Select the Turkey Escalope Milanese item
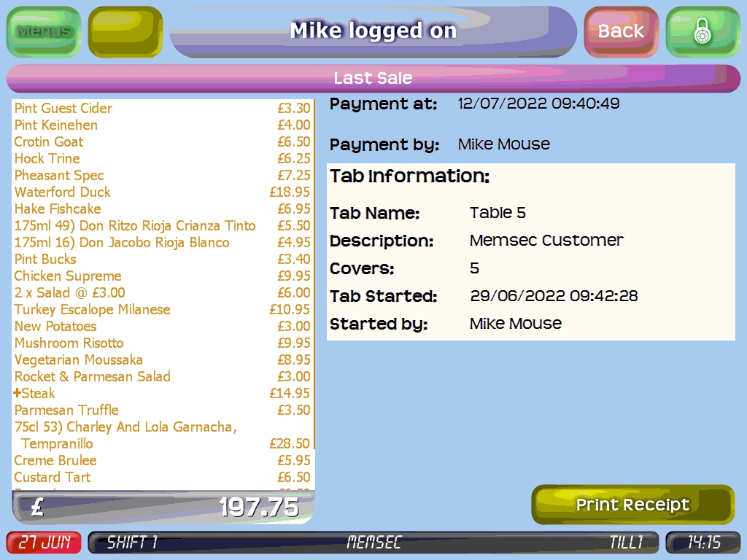Image resolution: width=747 pixels, height=560 pixels. click(92, 309)
